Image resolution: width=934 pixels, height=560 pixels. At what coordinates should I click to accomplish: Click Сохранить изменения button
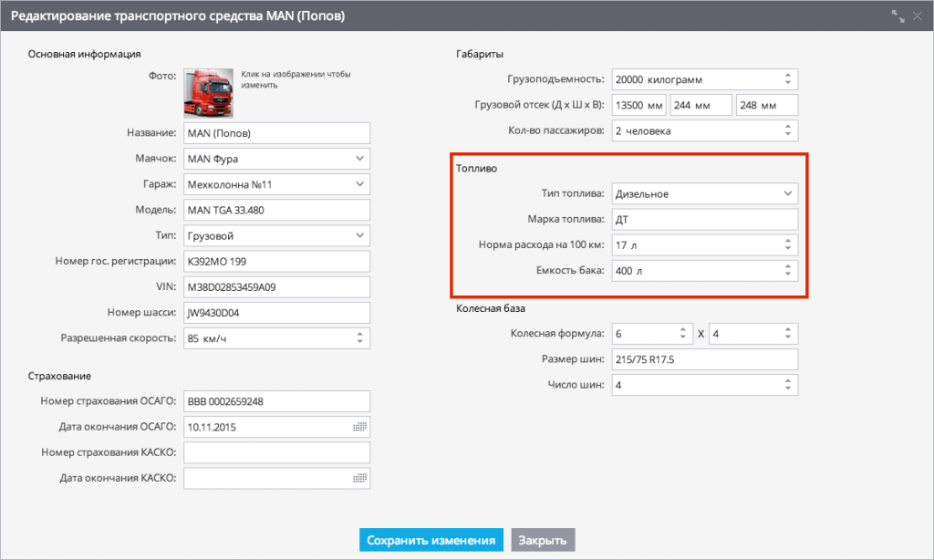(431, 540)
